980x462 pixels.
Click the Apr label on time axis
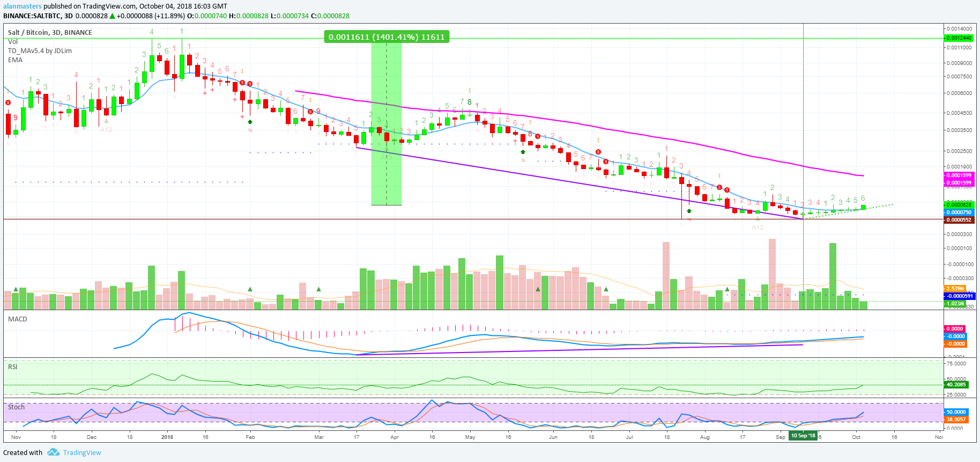(x=395, y=437)
